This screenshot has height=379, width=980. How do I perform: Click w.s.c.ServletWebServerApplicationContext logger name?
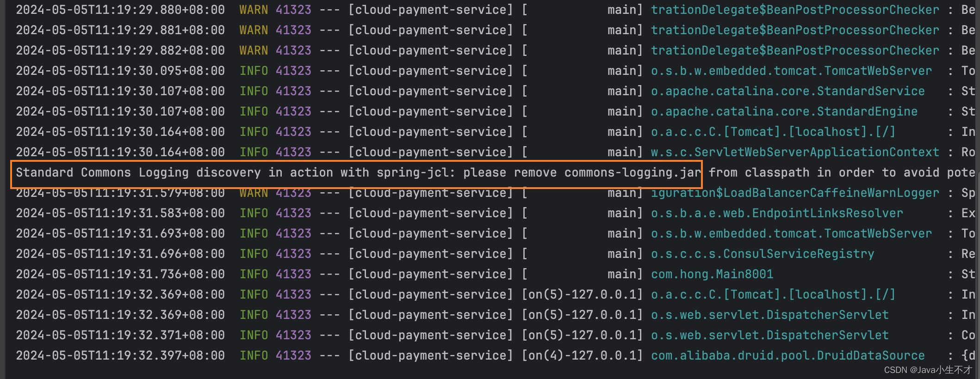[795, 152]
